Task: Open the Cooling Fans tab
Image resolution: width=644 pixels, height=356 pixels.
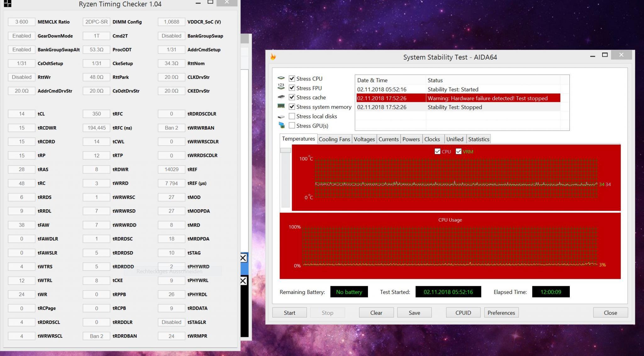Action: coord(334,139)
